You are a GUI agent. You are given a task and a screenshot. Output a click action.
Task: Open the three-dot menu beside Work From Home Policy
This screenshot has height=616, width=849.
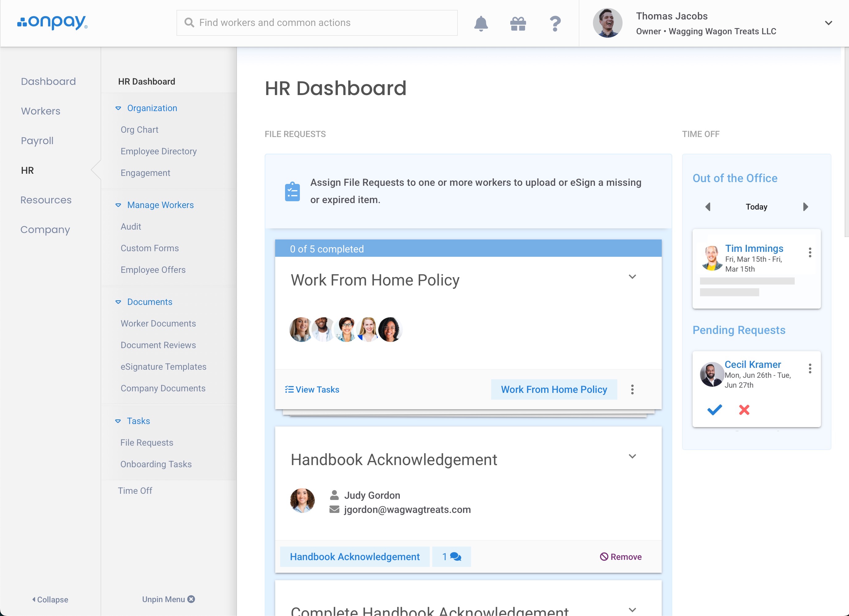click(x=632, y=389)
